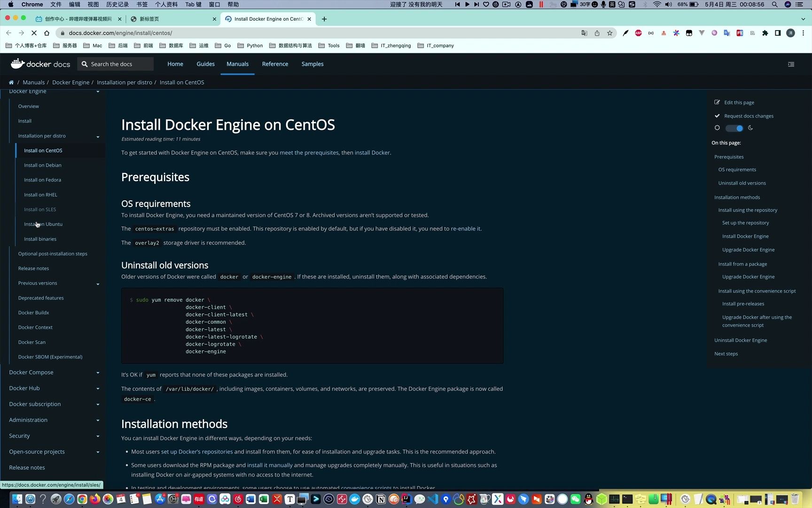Viewport: 812px width, 508px height.
Task: Open the 历史记录 menu in menu bar
Action: pyautogui.click(x=117, y=4)
